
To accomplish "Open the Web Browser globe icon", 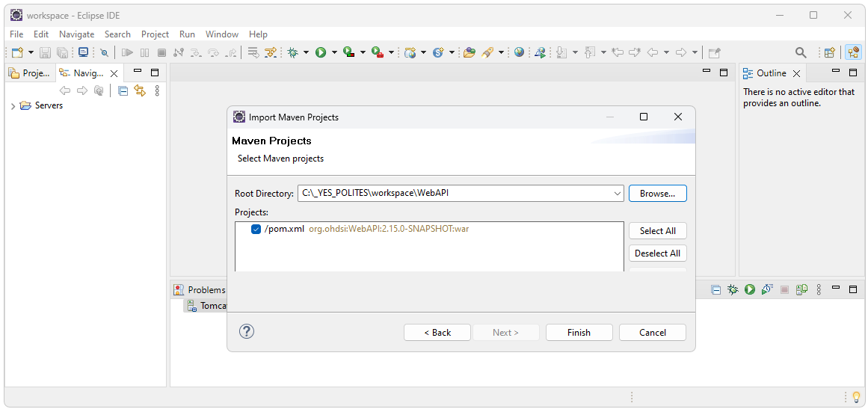I will click(519, 52).
